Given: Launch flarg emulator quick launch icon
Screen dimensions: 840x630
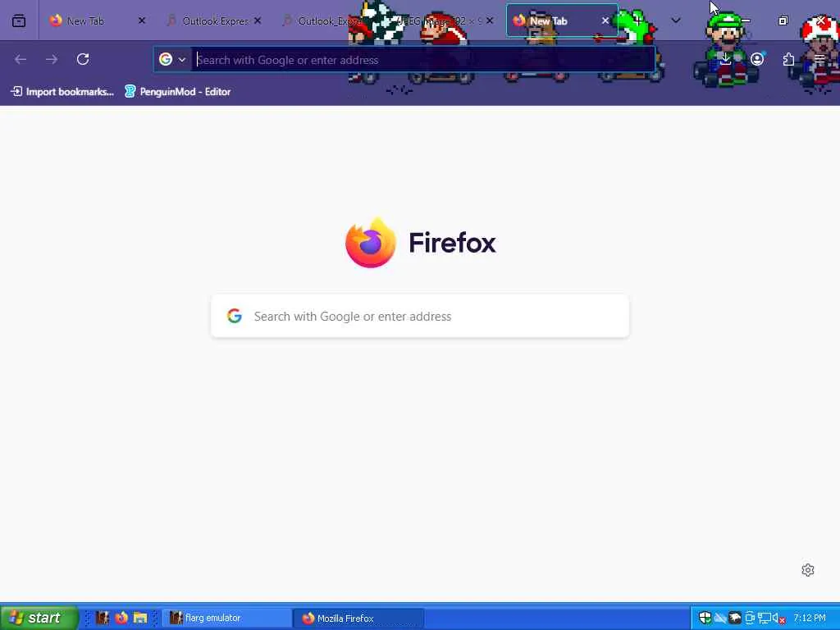Looking at the screenshot, I should [103, 618].
